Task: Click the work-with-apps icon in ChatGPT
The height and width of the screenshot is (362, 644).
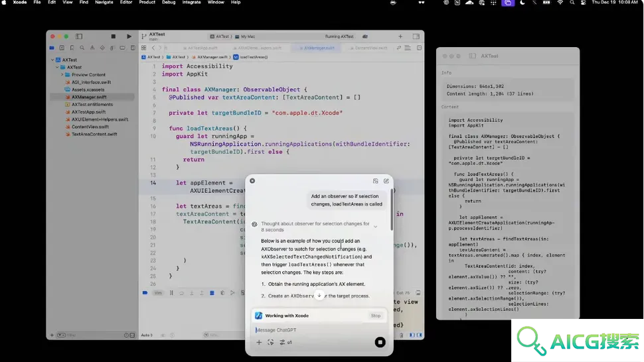Action: coord(270,342)
